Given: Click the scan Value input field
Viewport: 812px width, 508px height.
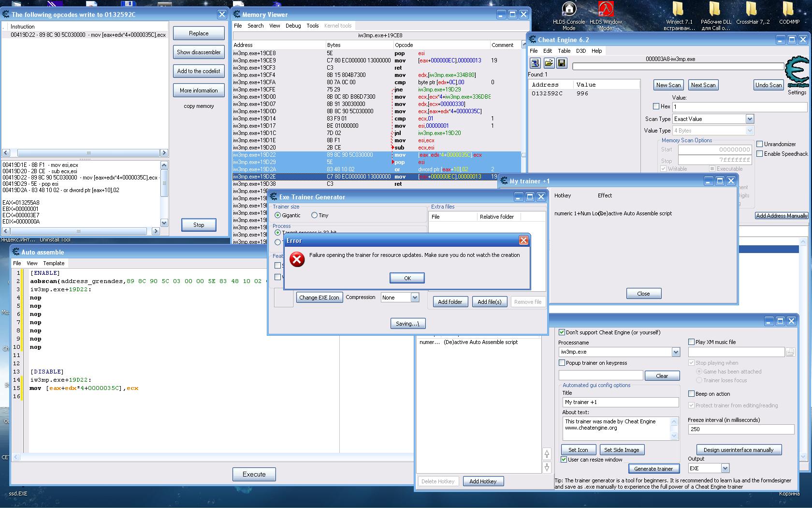Looking at the screenshot, I should click(x=739, y=106).
